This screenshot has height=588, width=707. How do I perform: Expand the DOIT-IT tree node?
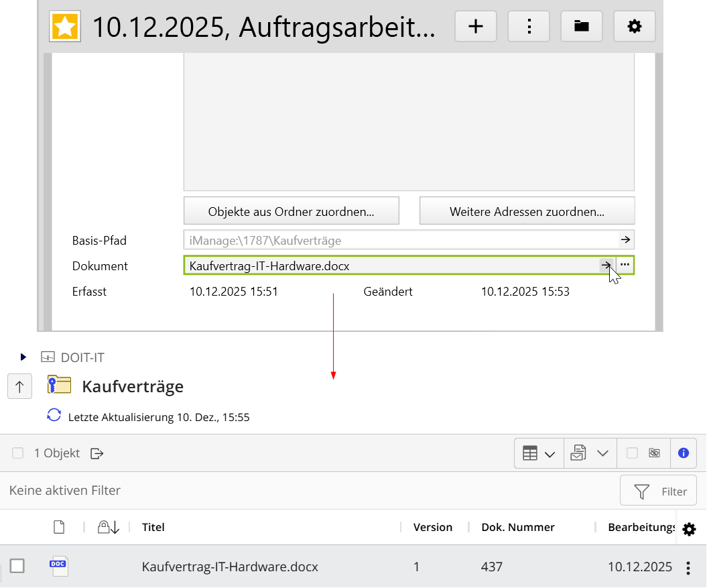coord(23,357)
